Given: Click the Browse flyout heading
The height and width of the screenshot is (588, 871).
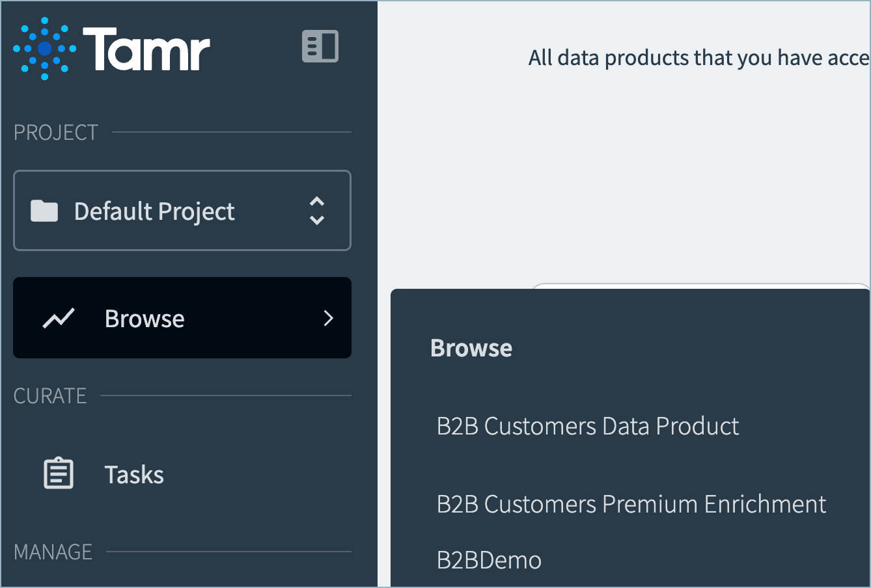Looking at the screenshot, I should coord(471,348).
